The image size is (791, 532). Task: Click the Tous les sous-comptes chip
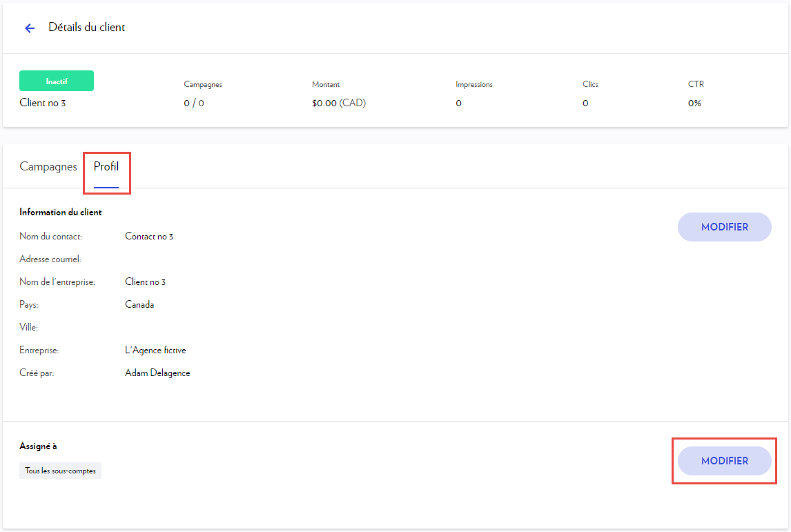coord(61,471)
